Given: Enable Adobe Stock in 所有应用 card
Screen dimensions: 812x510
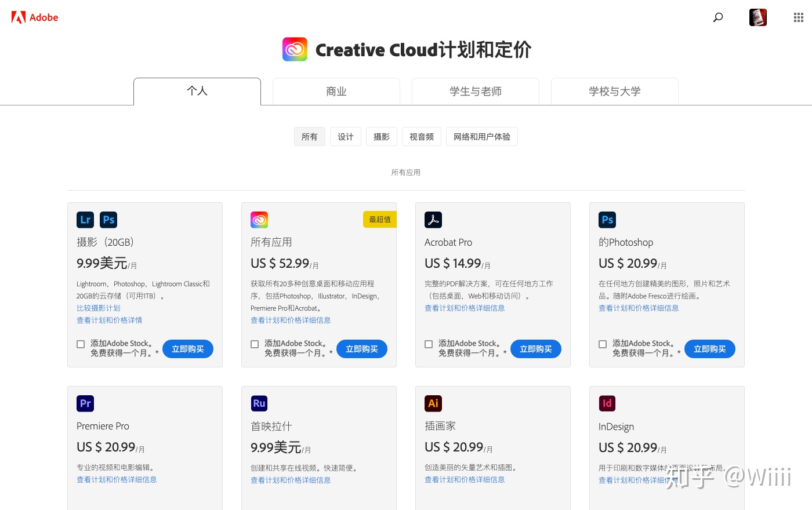Looking at the screenshot, I should [255, 344].
